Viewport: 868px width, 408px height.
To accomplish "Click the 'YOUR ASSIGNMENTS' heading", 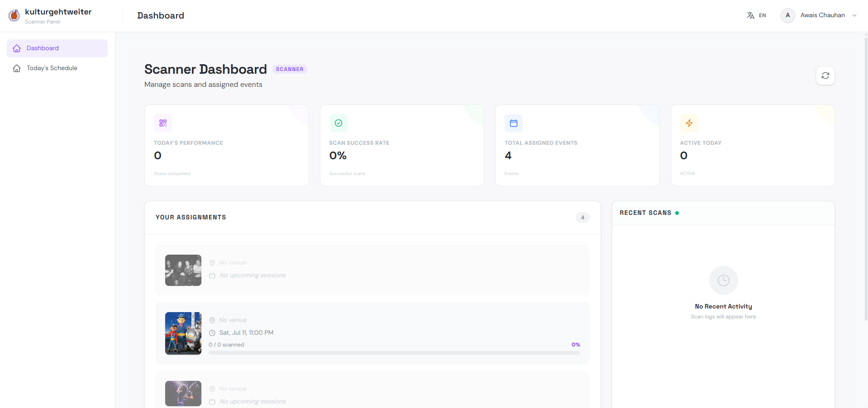I will [x=191, y=218].
